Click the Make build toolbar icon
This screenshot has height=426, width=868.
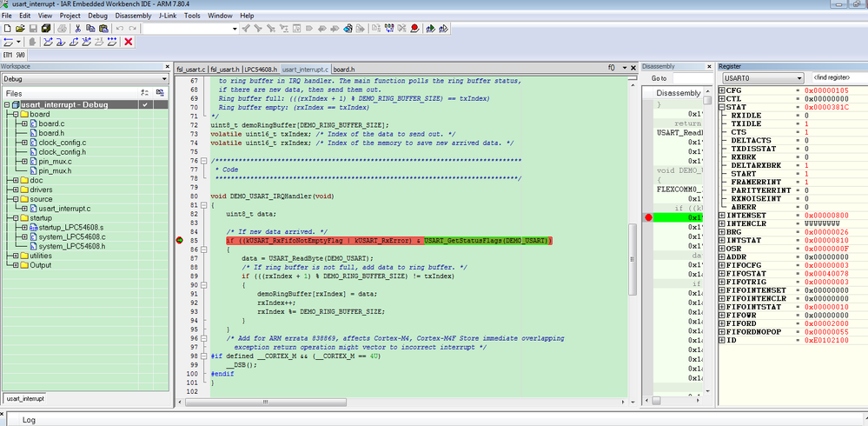[x=389, y=28]
